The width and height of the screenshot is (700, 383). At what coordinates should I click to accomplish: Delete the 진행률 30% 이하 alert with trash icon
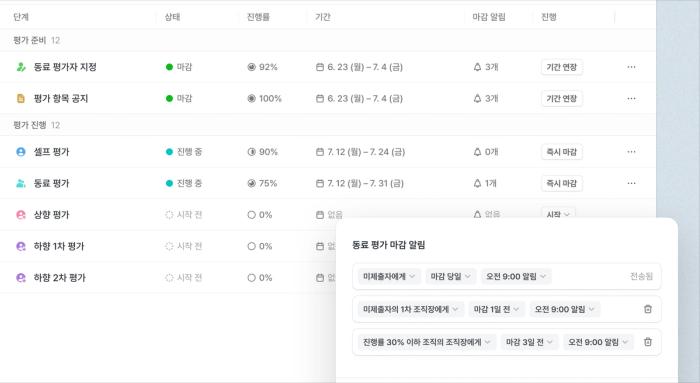pos(648,342)
